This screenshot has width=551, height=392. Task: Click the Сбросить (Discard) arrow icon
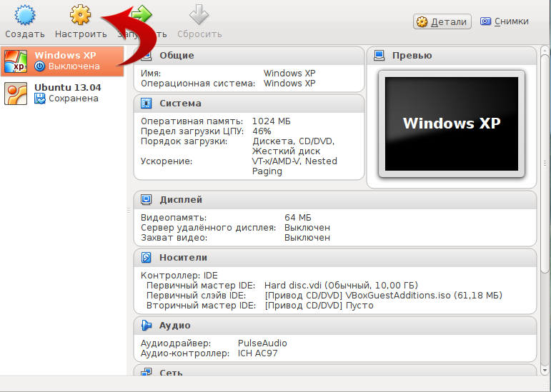(x=199, y=15)
